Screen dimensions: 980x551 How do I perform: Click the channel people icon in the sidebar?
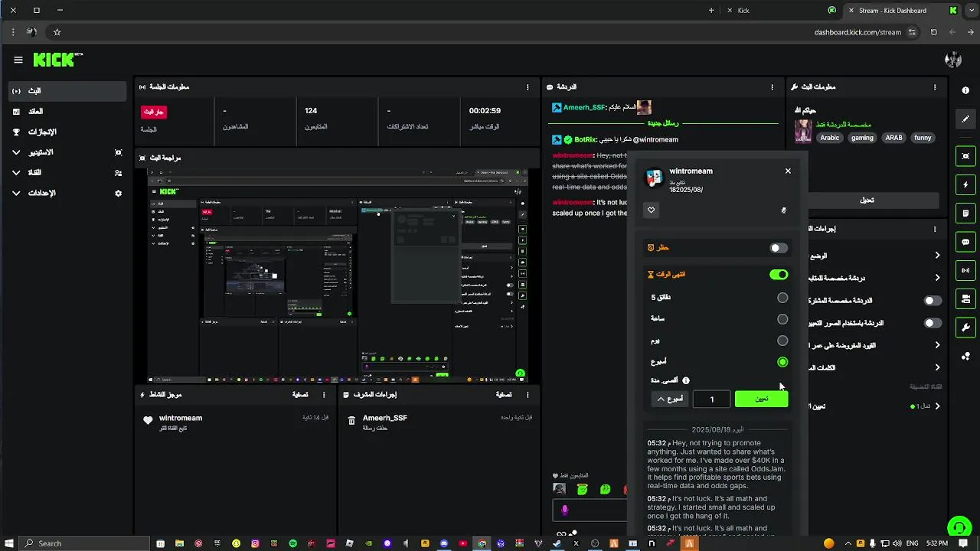tap(118, 173)
